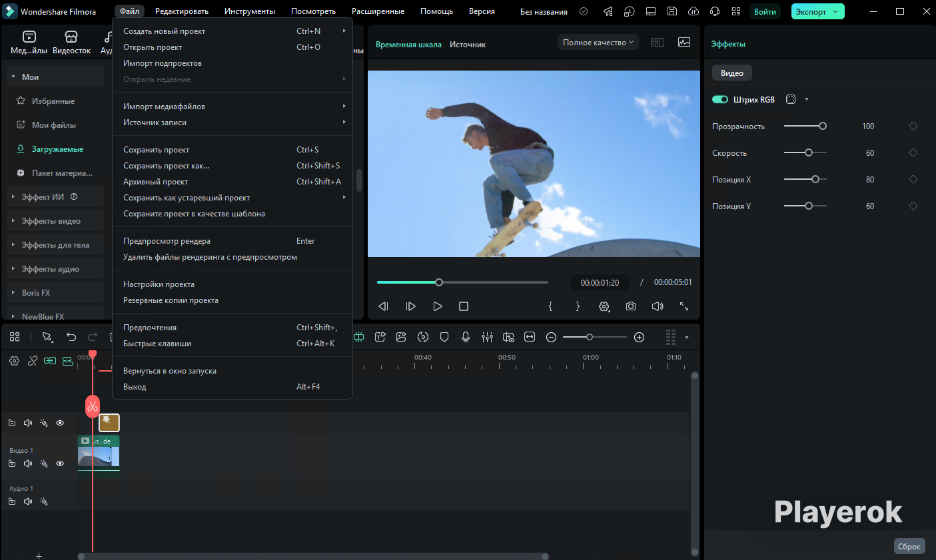This screenshot has height=560, width=936.
Task: Open Импорт медиафайлов submenu
Action: click(x=232, y=107)
